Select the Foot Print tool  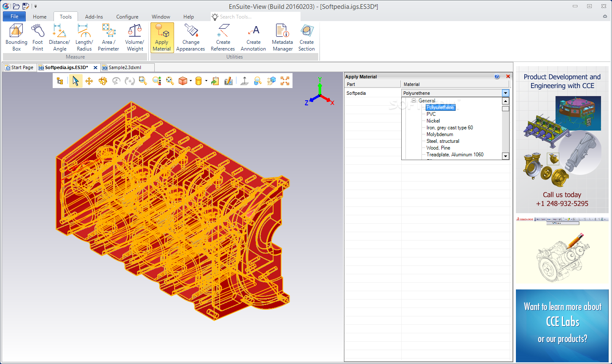[38, 37]
